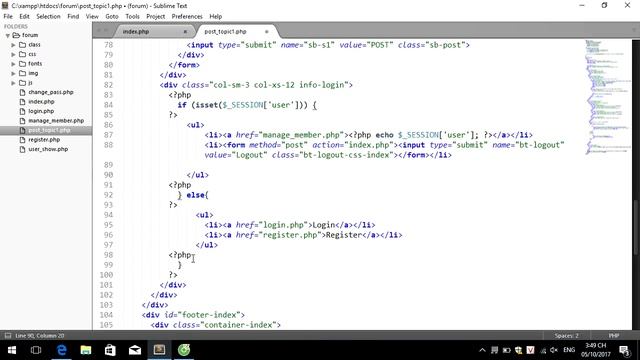The height and width of the screenshot is (360, 640).
Task: Open the taskbar clock and date
Action: click(596, 350)
